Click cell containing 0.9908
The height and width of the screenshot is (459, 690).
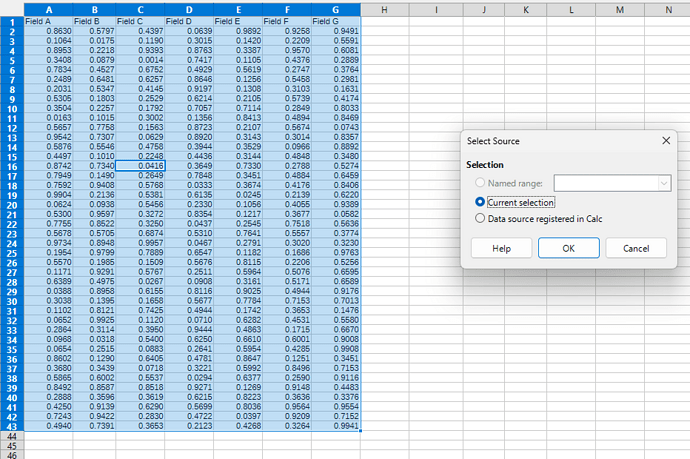tap(336, 349)
